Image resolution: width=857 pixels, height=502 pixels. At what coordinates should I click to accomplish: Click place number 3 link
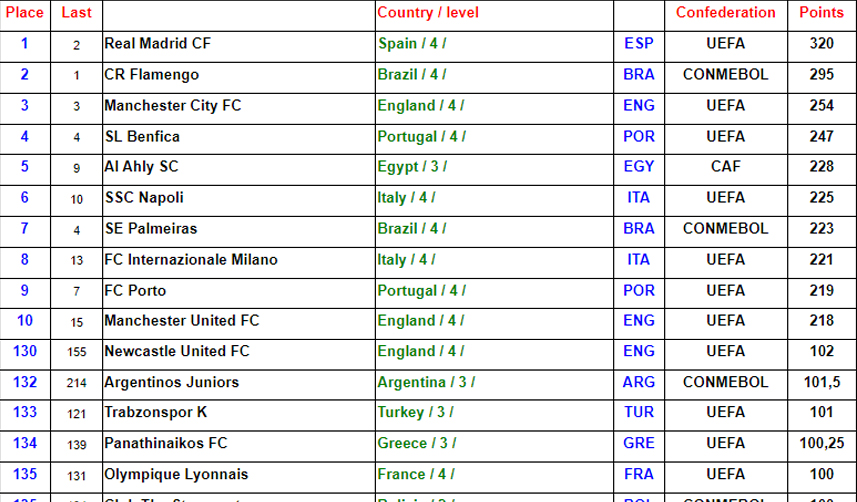25,106
